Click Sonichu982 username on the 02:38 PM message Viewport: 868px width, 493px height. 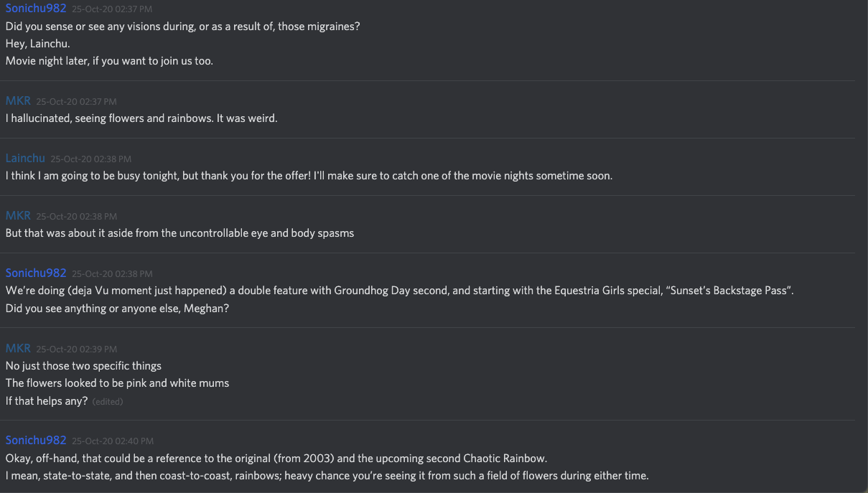click(36, 273)
